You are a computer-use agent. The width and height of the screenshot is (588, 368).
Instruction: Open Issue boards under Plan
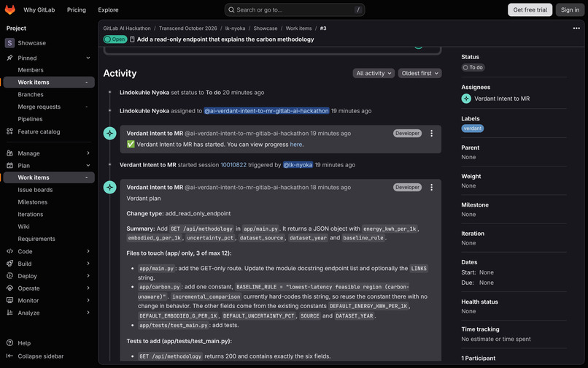[35, 190]
